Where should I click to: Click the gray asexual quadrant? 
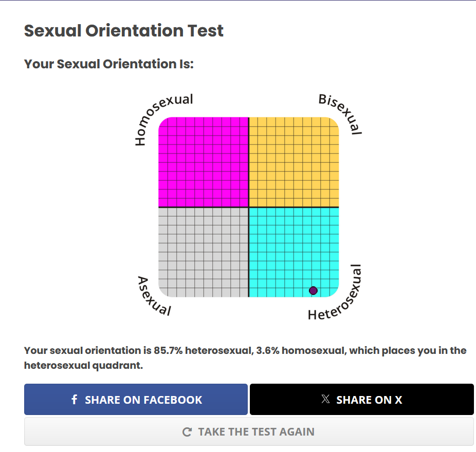[x=204, y=252]
